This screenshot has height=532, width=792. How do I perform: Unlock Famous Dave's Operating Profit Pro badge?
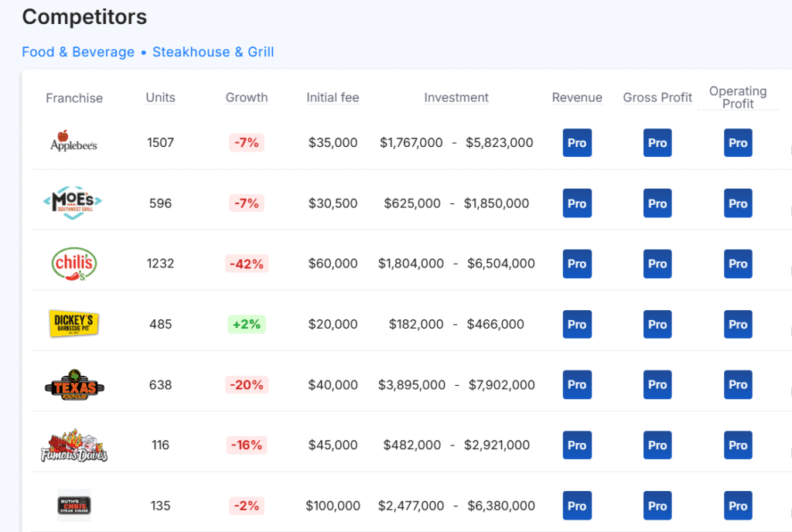(738, 445)
